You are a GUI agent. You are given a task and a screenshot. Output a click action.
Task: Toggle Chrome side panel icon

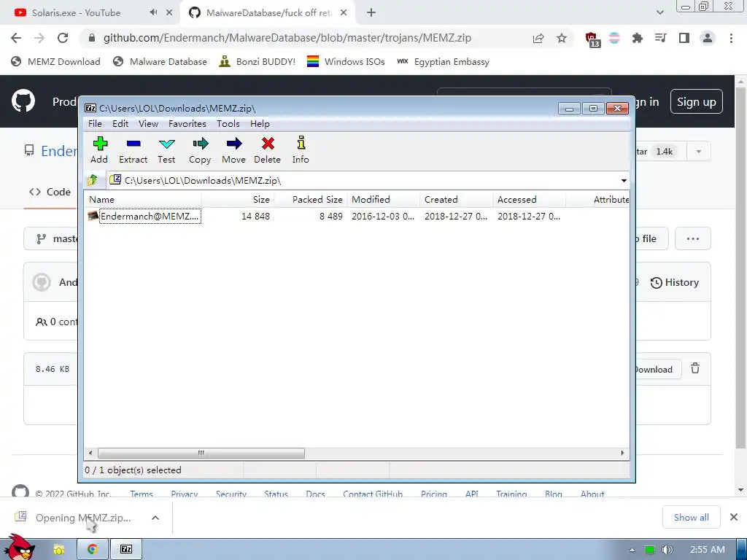pyautogui.click(x=684, y=38)
